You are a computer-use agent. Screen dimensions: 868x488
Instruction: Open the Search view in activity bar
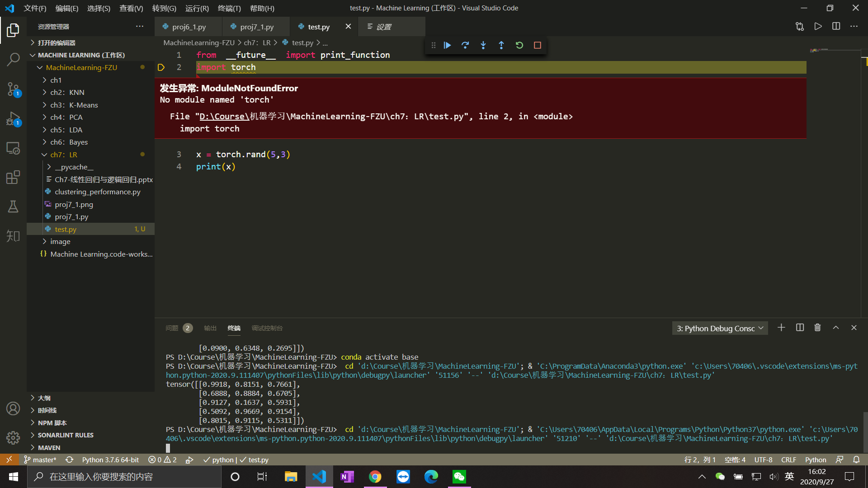click(13, 59)
